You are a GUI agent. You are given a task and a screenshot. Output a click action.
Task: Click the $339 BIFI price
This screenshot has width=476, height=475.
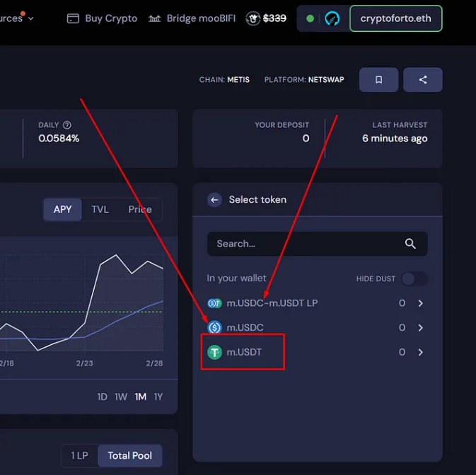pyautogui.click(x=274, y=18)
